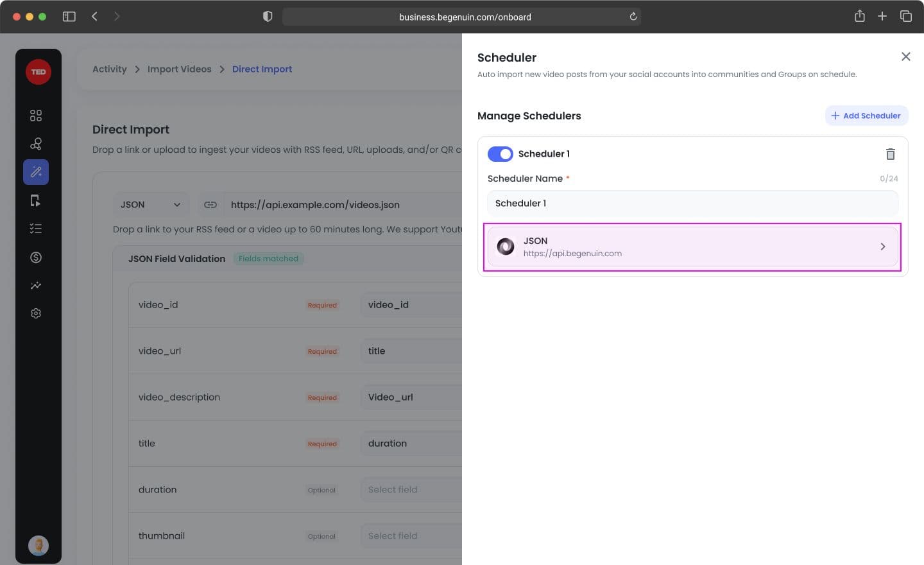Open the dollar monetization icon
Image resolution: width=924 pixels, height=565 pixels.
36,257
